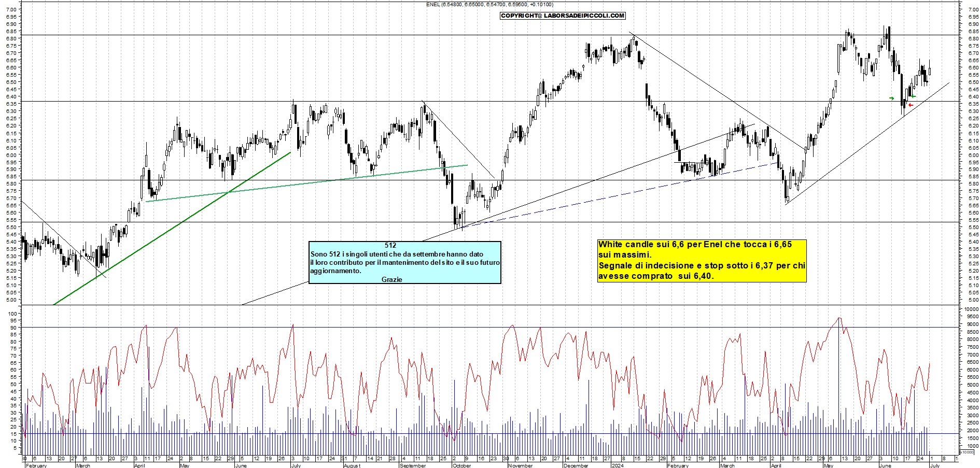
Task: Click the green left-pointing arrow marker
Action: [914, 96]
